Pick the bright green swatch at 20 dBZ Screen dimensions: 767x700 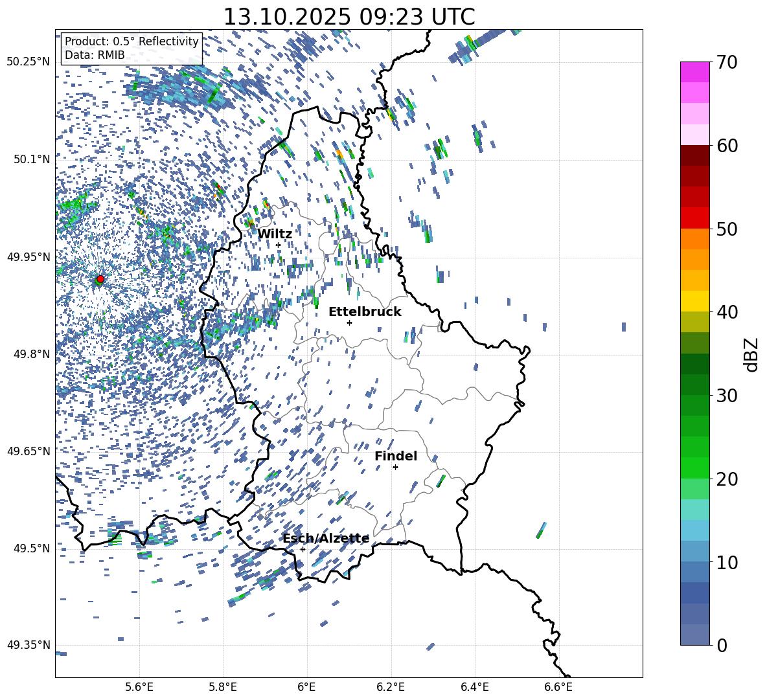pos(695,468)
